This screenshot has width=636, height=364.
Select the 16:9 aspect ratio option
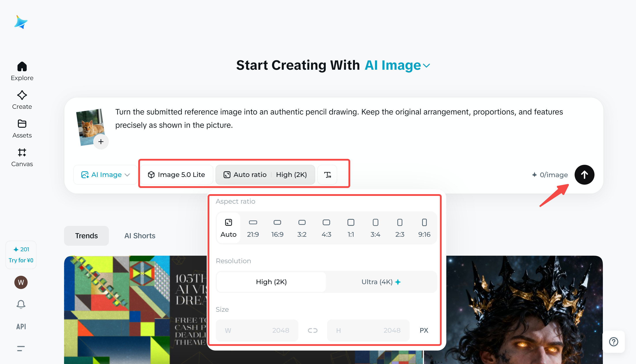tap(277, 228)
